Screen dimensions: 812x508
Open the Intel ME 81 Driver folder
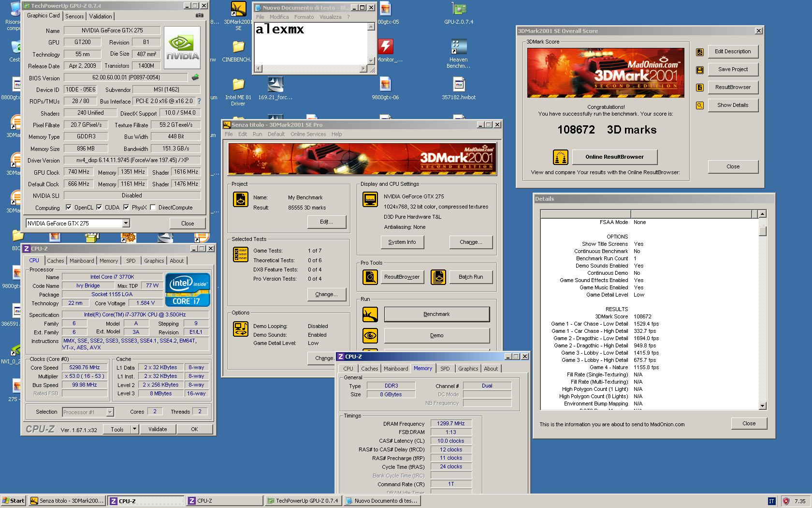tap(238, 92)
